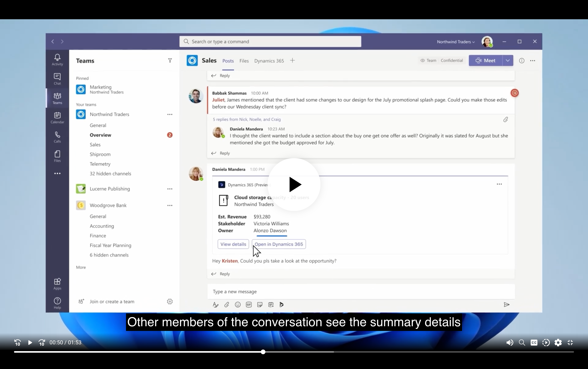588x369 pixels.
Task: Open the GIF picker
Action: click(249, 305)
